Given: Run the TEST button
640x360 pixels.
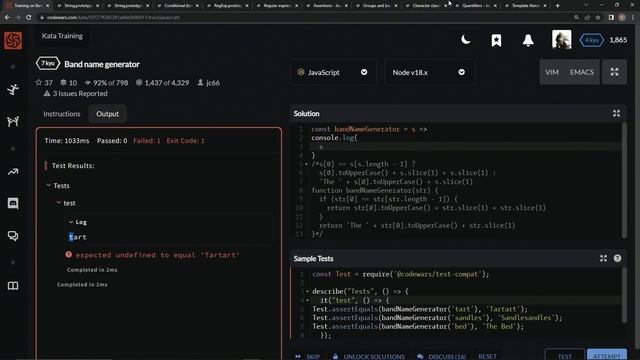Looking at the screenshot, I should point(564,355).
